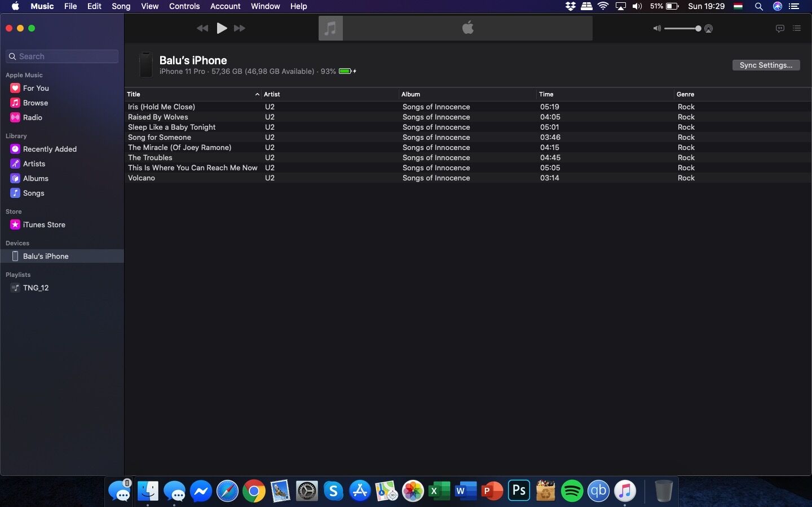
Task: Open Siri from the menu bar
Action: pos(778,6)
